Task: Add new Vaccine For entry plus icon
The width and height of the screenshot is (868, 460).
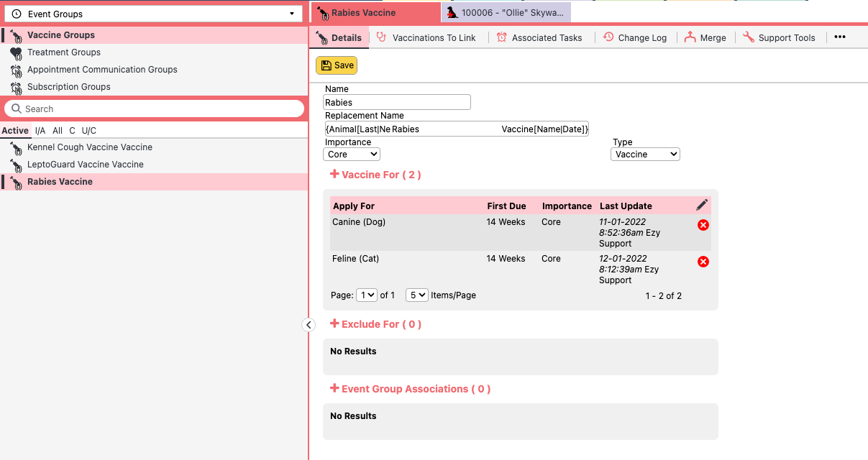Action: tap(334, 174)
